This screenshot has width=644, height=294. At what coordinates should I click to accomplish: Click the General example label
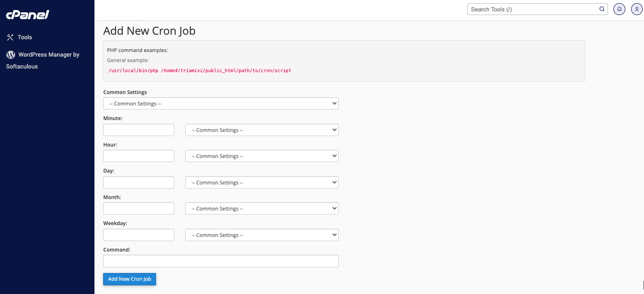pos(128,60)
